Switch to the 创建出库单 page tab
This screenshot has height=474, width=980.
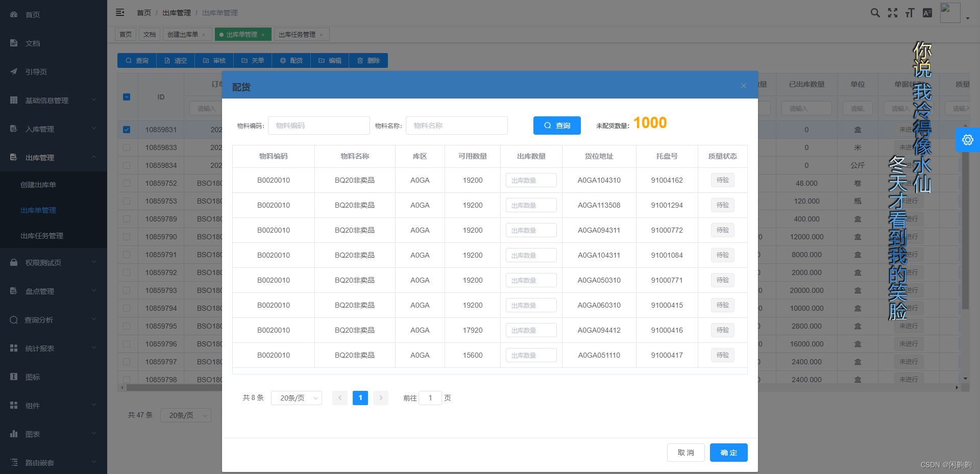pos(187,35)
